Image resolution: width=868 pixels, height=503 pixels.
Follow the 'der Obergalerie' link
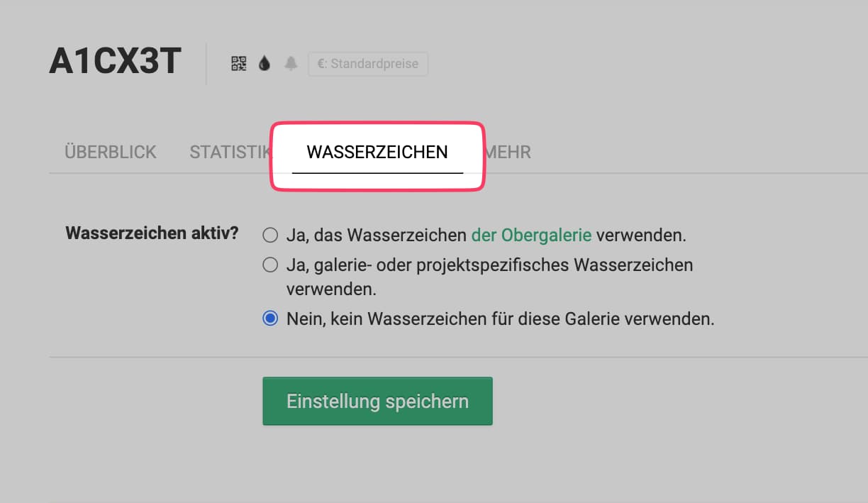[531, 235]
